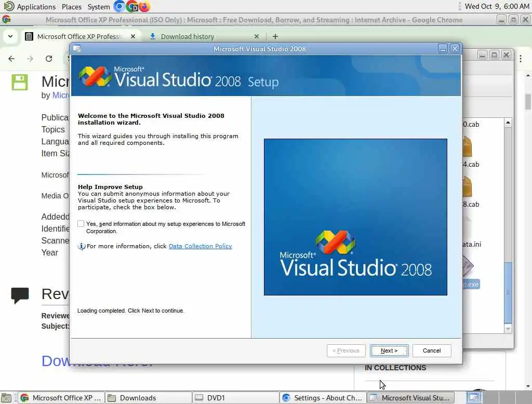This screenshot has width=532, height=404.
Task: Launch Chromium from the top panel icon
Action: (x=119, y=6)
